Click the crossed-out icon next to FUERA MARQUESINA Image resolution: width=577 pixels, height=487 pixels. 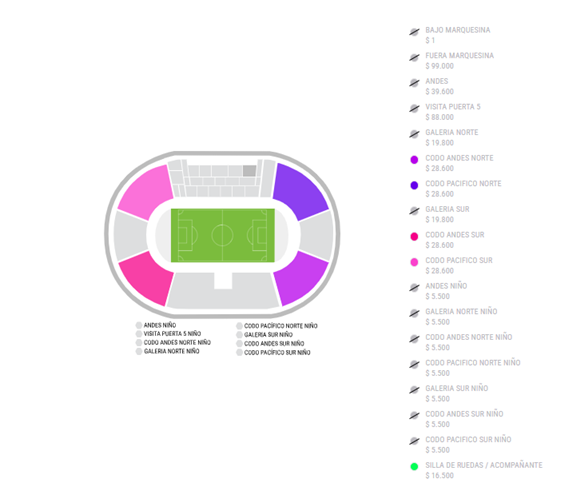414,58
